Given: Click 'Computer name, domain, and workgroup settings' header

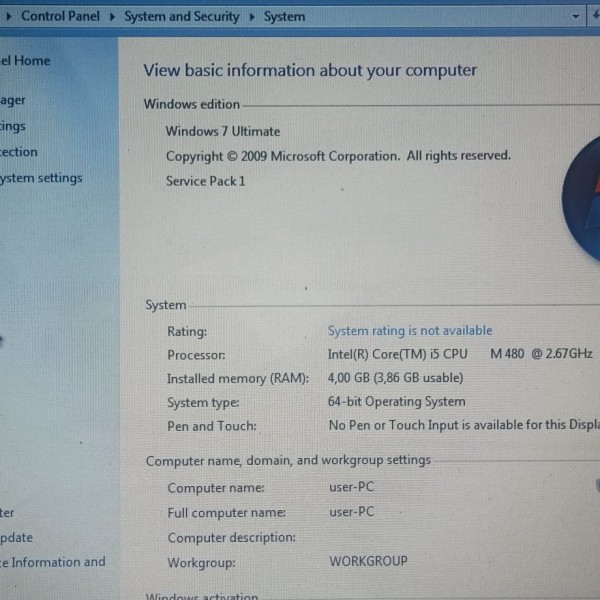Looking at the screenshot, I should click(x=289, y=460).
